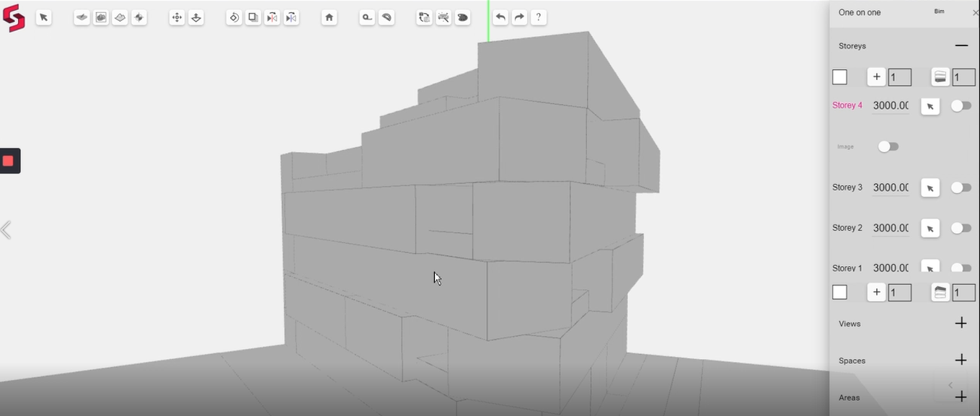Image resolution: width=980 pixels, height=416 pixels.
Task: Click the home view icon
Action: [329, 17]
